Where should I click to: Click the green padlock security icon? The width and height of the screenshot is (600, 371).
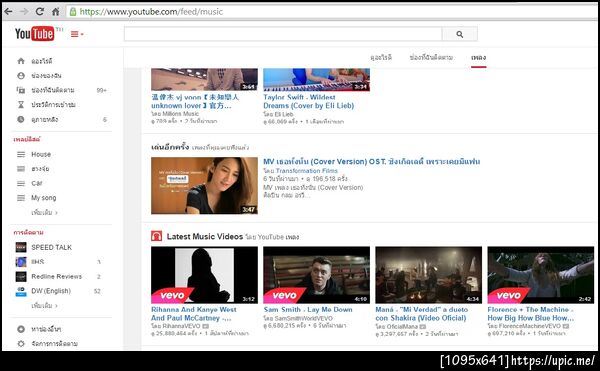coord(73,11)
